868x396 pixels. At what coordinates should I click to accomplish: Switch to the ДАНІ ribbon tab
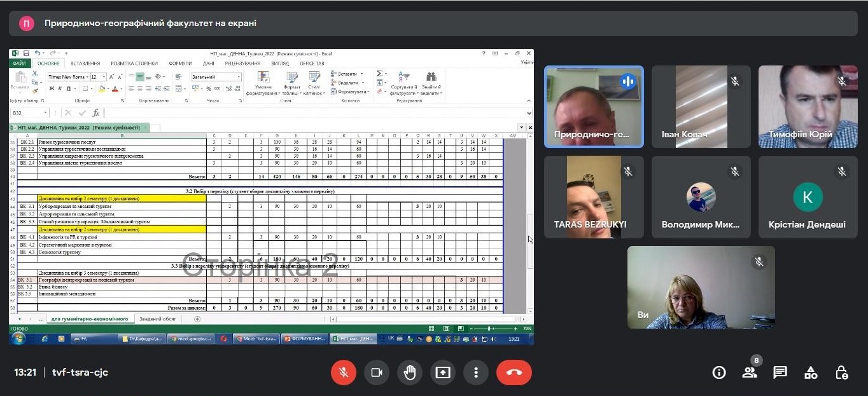point(209,64)
